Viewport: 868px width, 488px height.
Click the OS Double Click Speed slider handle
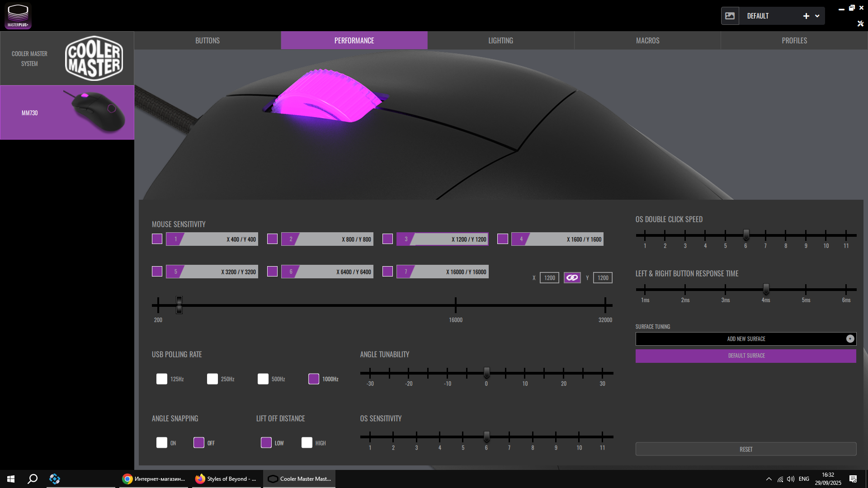click(x=746, y=235)
